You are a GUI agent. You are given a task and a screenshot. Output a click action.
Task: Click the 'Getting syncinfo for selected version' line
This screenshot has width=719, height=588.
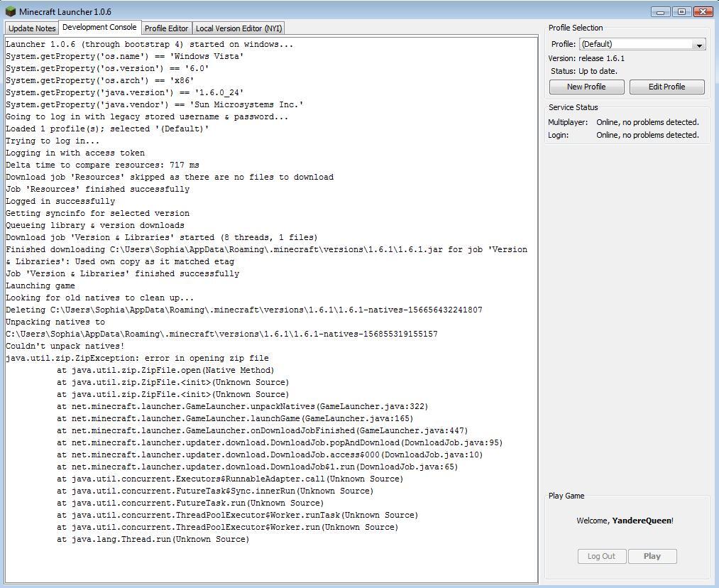click(98, 213)
